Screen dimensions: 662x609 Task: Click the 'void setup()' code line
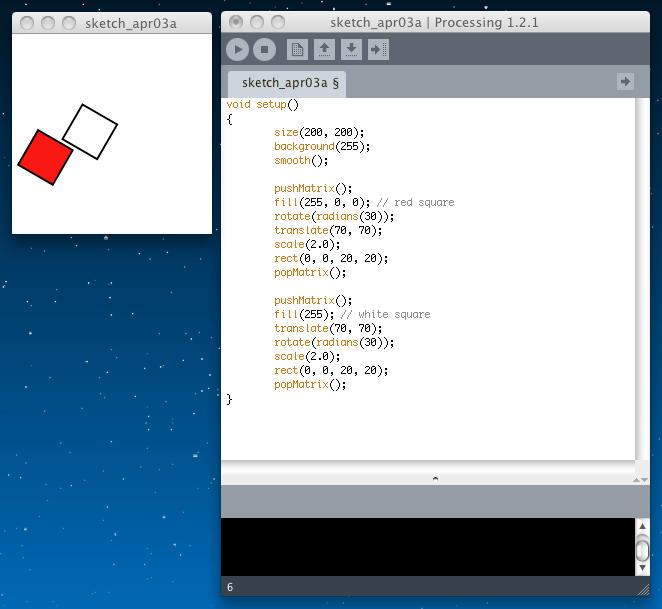[262, 104]
